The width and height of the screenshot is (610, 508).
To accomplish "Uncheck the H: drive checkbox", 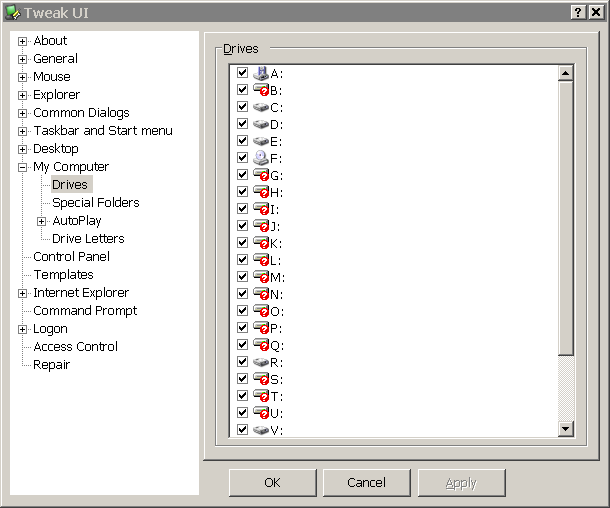I will tap(242, 192).
